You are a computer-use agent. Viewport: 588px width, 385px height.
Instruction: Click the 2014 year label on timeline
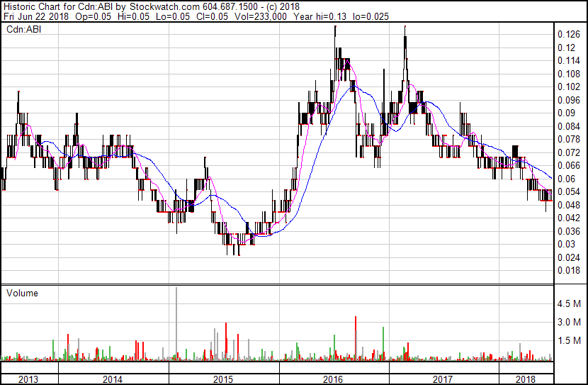pyautogui.click(x=113, y=380)
